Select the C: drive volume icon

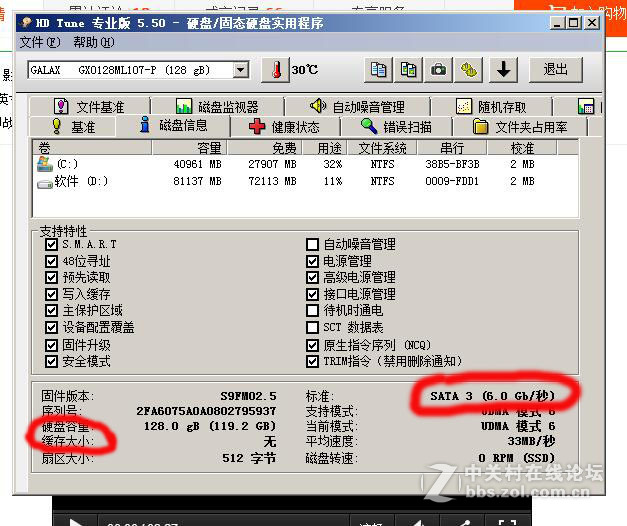[45, 164]
